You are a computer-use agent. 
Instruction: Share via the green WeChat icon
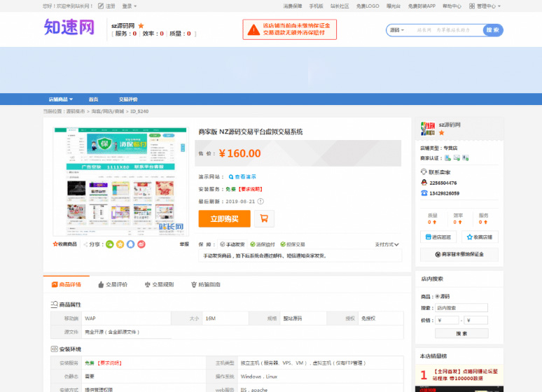(x=109, y=244)
